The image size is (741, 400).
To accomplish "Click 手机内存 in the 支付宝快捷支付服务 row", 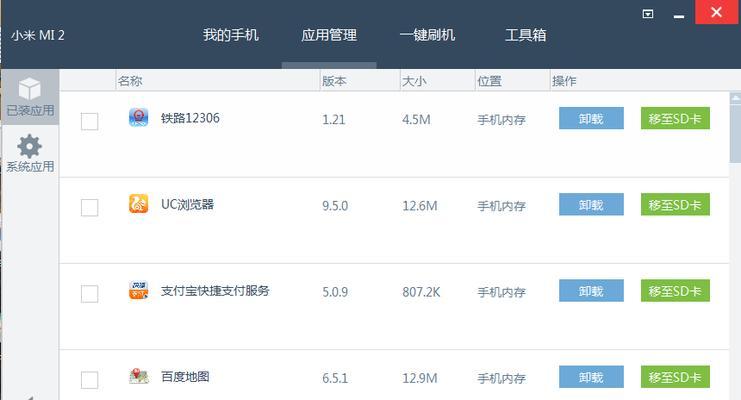I will pos(501,292).
